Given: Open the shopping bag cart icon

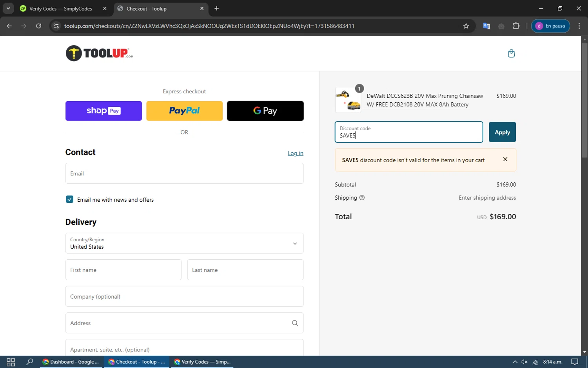Looking at the screenshot, I should click(511, 53).
